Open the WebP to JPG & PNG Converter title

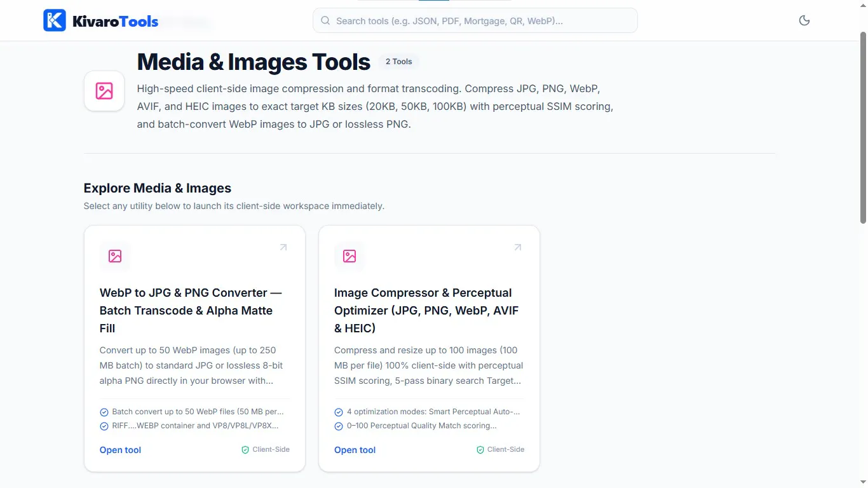click(191, 311)
